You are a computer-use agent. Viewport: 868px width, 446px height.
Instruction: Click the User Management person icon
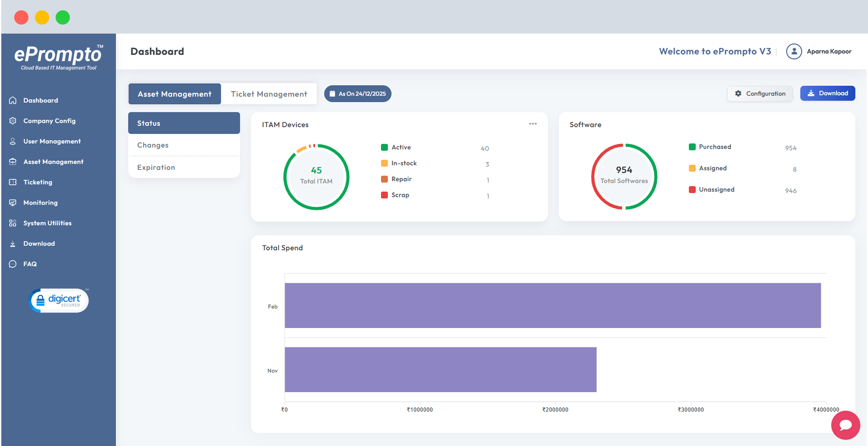pyautogui.click(x=13, y=141)
